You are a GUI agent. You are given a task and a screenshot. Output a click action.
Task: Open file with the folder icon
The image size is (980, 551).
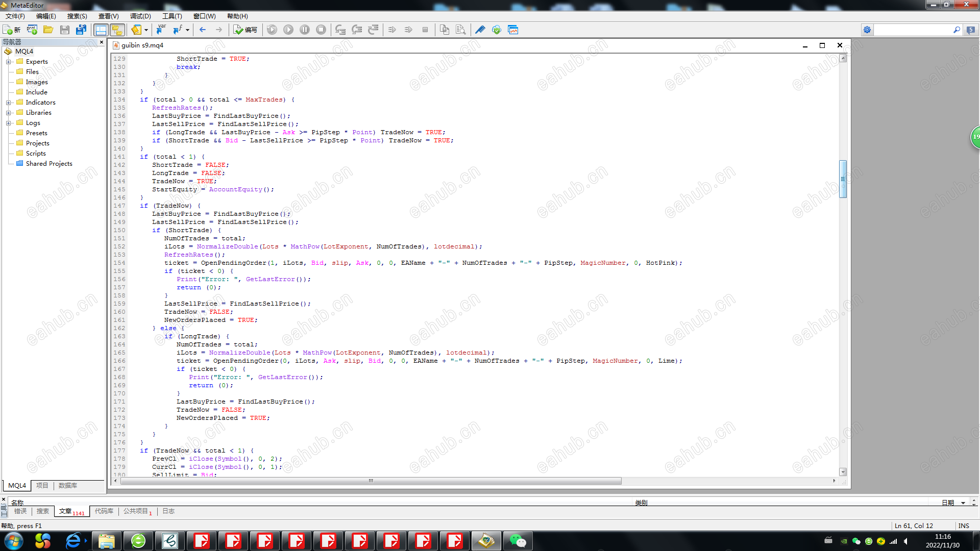pyautogui.click(x=48, y=30)
